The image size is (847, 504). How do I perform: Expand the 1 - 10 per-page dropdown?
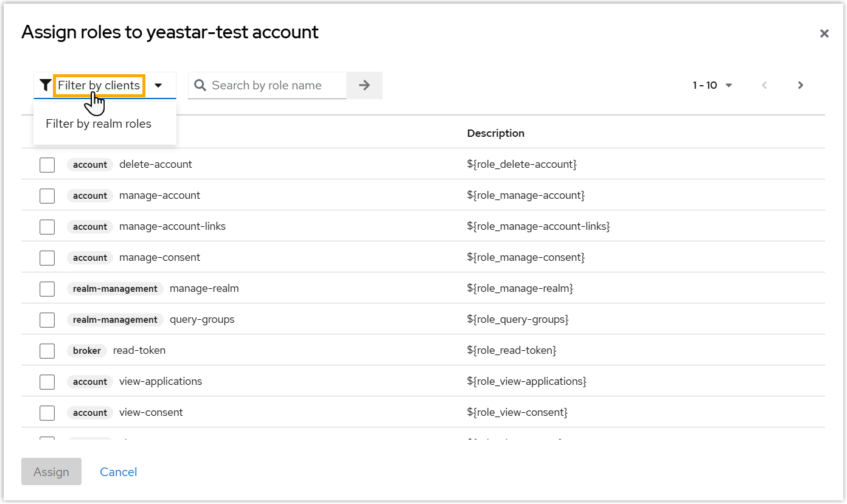(x=713, y=86)
